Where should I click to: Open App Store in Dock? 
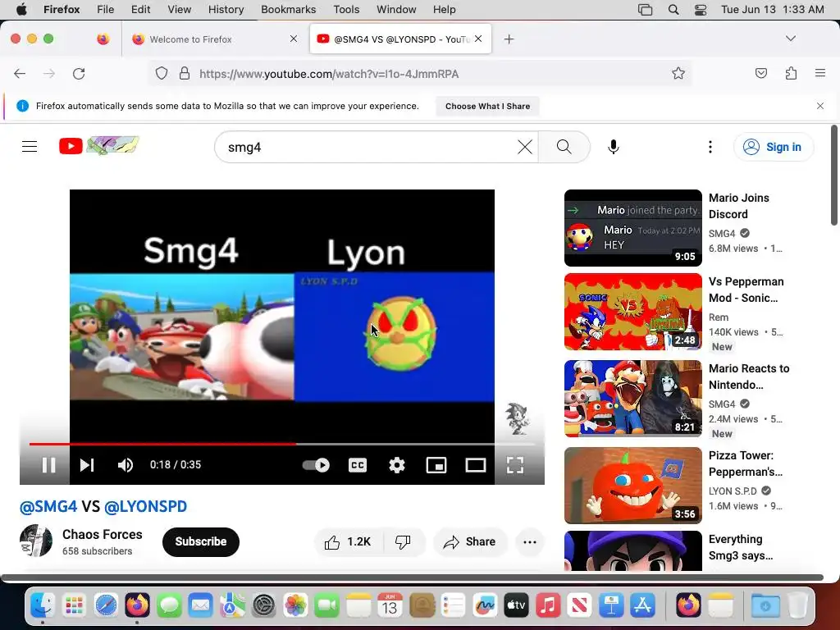pos(642,605)
